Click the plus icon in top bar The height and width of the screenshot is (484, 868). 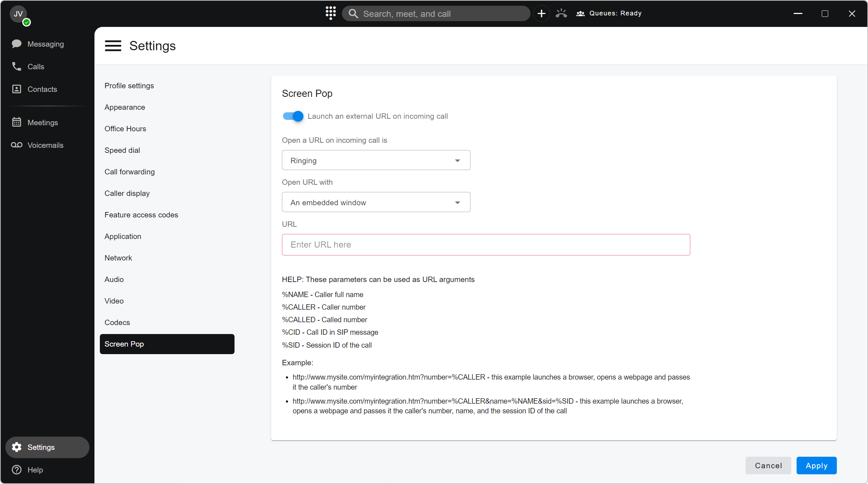click(541, 14)
